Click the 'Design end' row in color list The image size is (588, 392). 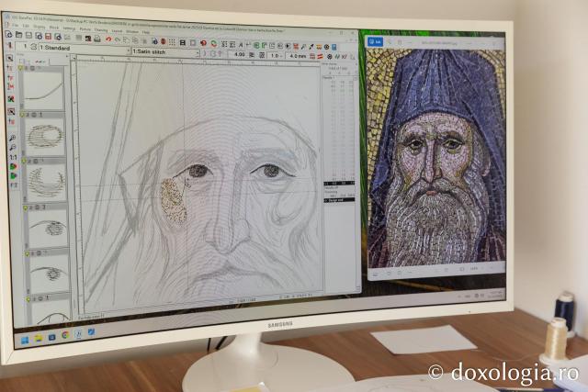tap(339, 198)
